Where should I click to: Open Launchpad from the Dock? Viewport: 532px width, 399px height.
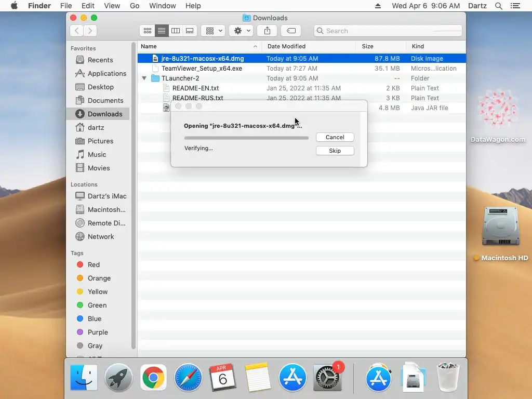[118, 377]
